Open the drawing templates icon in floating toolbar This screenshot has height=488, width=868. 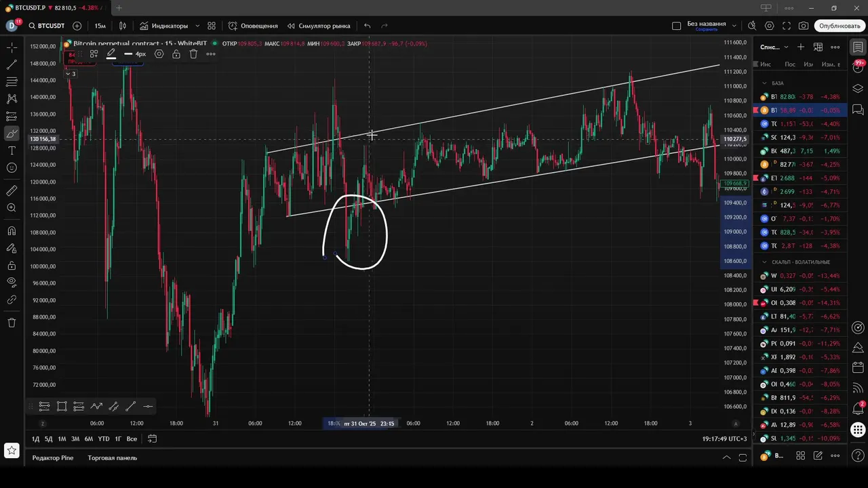94,54
